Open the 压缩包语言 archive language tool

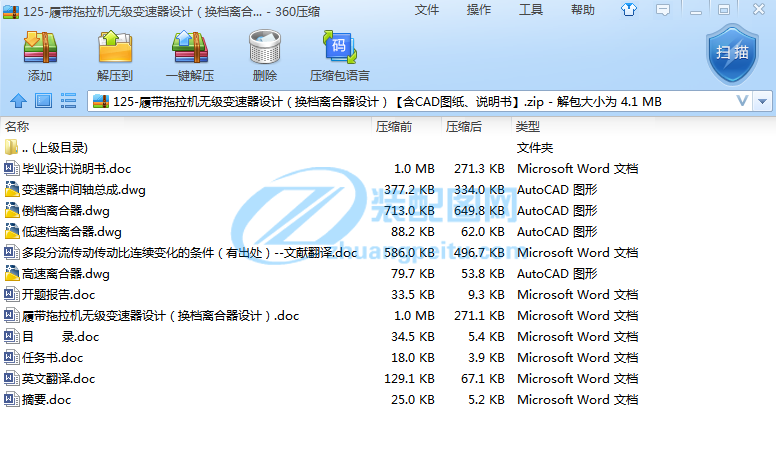pyautogui.click(x=340, y=47)
